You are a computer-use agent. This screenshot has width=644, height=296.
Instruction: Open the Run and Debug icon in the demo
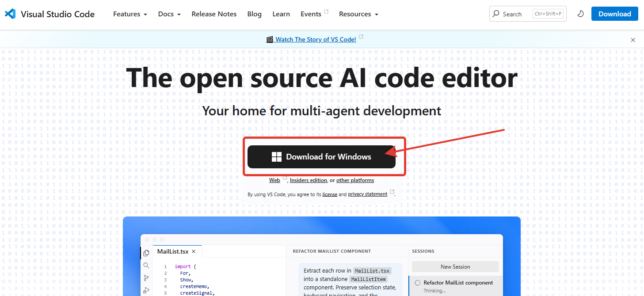[x=146, y=290]
